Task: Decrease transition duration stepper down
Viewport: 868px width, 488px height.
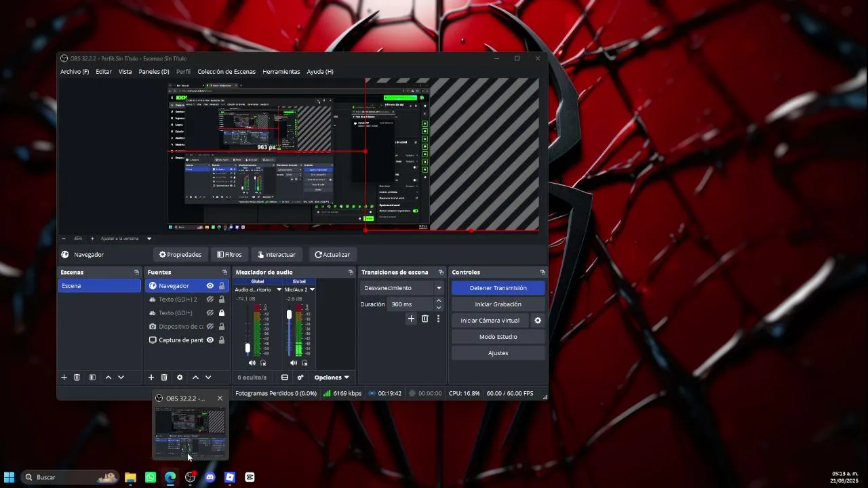Action: pyautogui.click(x=439, y=308)
